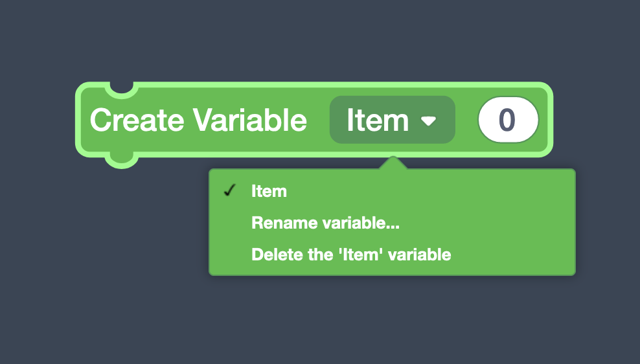Choose "Rename variable..." from the menu
Viewport: 640px width, 364px height.
325,223
